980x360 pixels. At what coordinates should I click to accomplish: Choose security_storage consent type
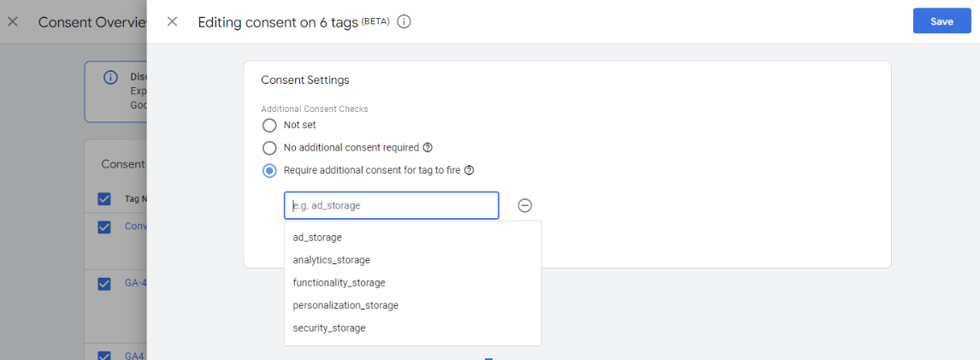(328, 328)
